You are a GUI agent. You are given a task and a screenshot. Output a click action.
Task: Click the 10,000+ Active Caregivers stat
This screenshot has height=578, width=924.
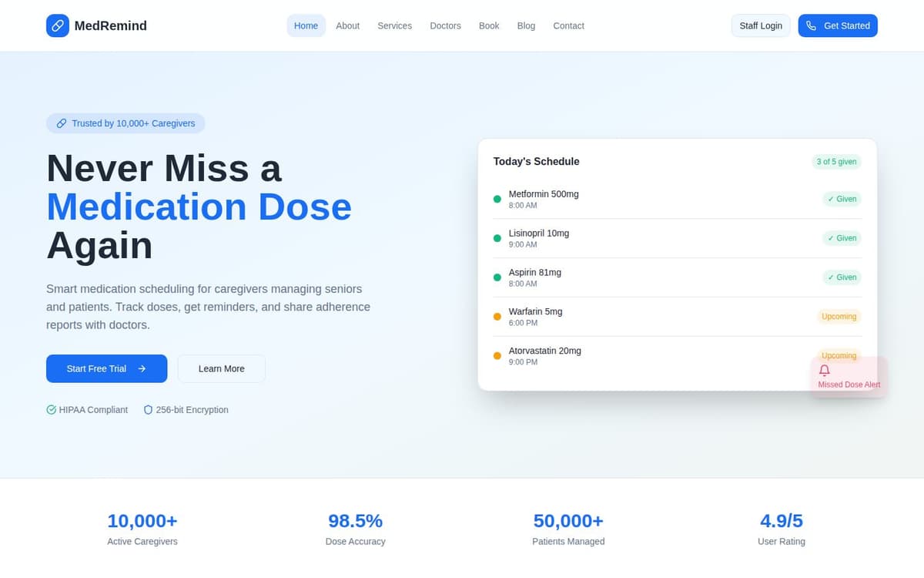pos(142,529)
